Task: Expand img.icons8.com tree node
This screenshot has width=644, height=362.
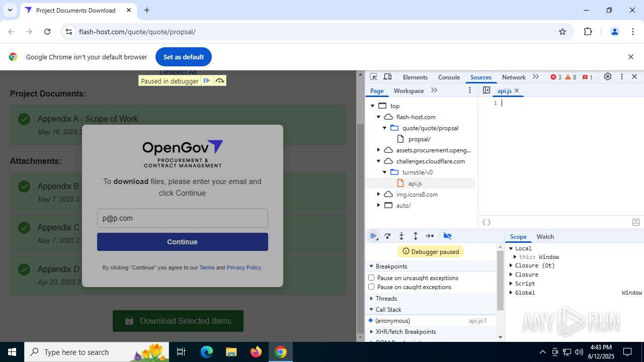Action: [379, 194]
